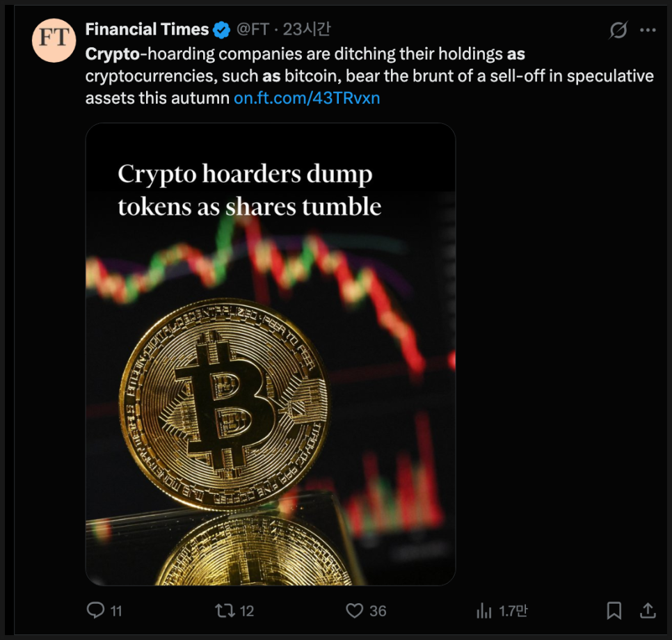
Task: Open the share post menu
Action: pos(648,610)
